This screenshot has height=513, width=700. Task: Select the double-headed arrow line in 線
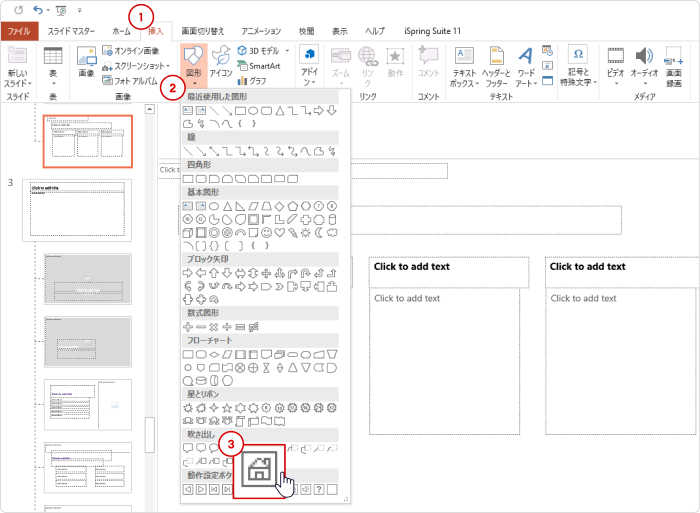click(x=214, y=151)
